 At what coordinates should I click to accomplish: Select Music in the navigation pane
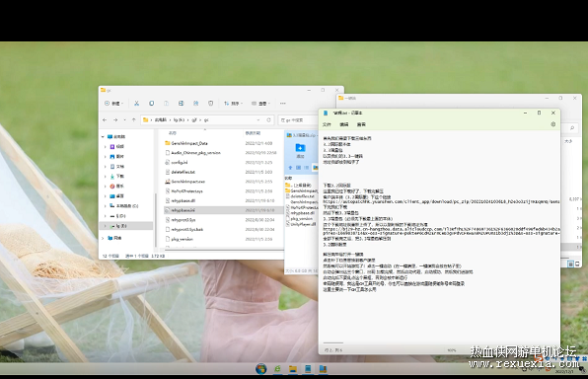(117, 187)
